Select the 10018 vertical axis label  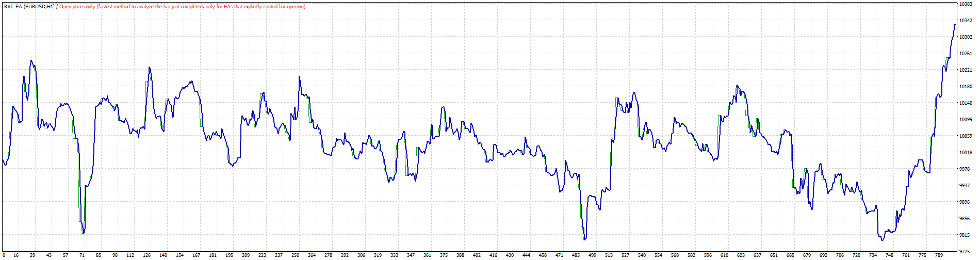point(966,153)
